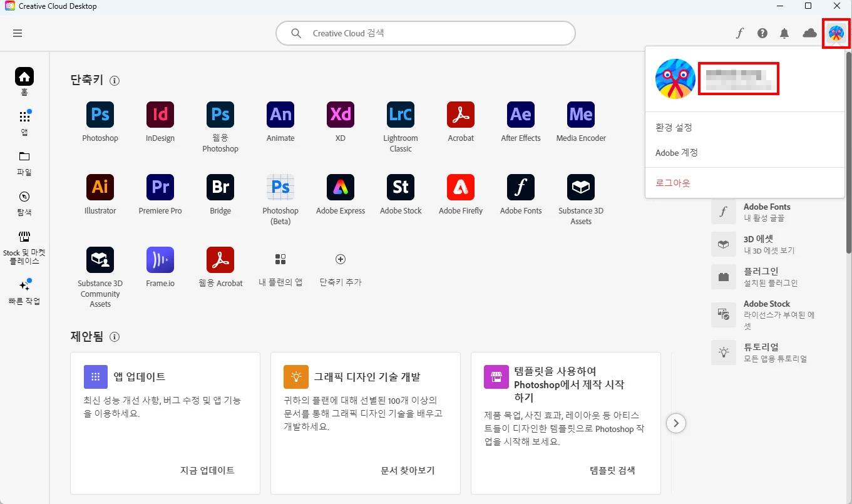Open 빠른 작업 sidebar section

24,292
